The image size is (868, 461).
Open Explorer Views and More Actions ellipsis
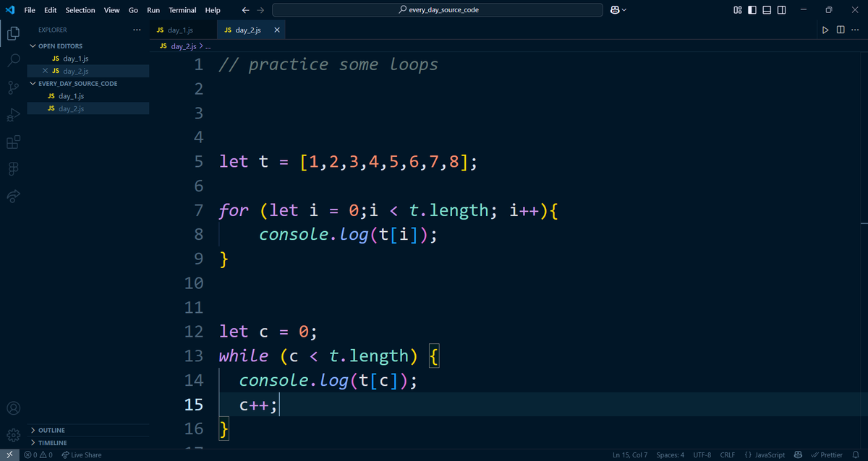pos(137,30)
